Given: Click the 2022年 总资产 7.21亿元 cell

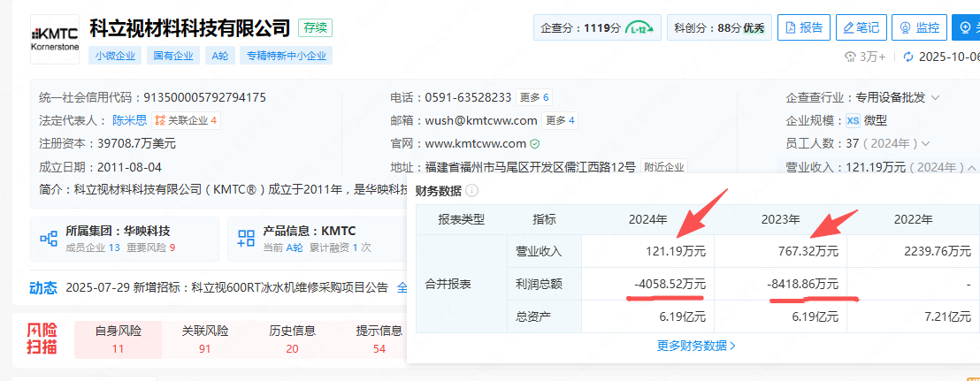Looking at the screenshot, I should click(x=913, y=316).
